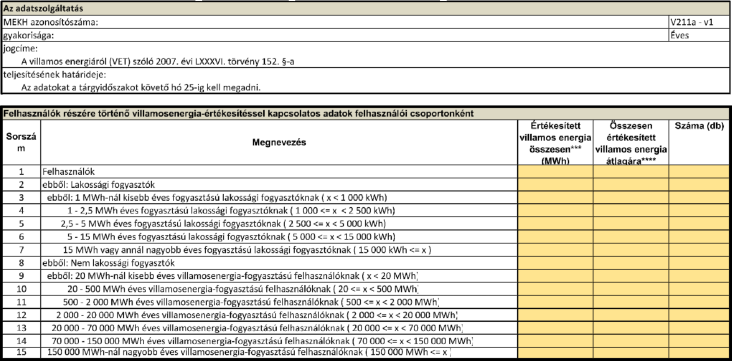Screen dimensions: 732x361
Task: Click the '2,5 - 5 MWh éves fogyasztású' row
Action: pos(279,224)
